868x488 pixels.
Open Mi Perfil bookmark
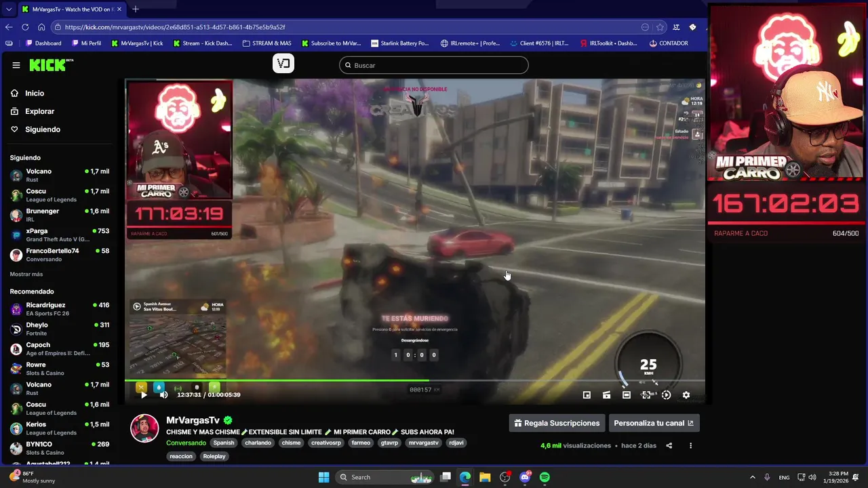85,43
